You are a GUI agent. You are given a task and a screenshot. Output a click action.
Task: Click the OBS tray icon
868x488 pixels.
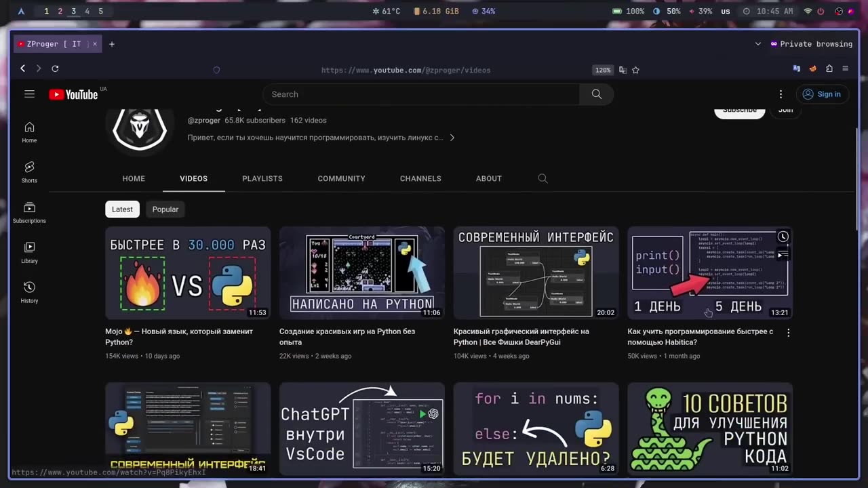(x=839, y=12)
